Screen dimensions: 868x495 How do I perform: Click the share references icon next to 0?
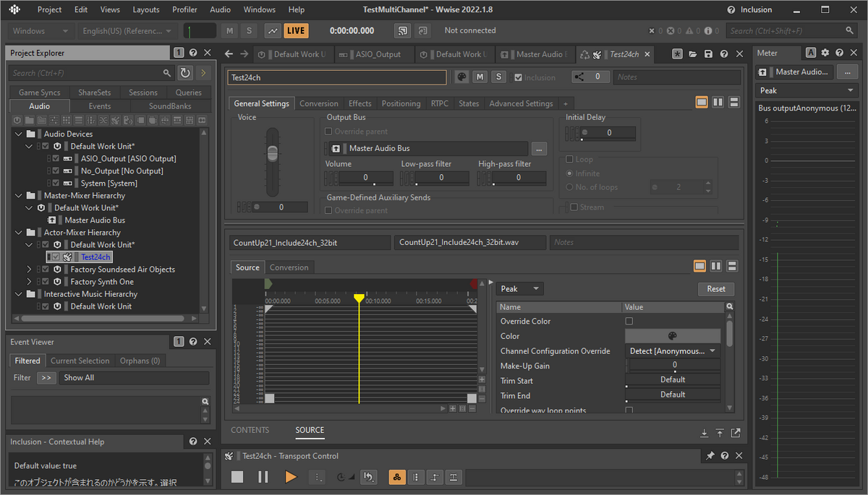[579, 77]
